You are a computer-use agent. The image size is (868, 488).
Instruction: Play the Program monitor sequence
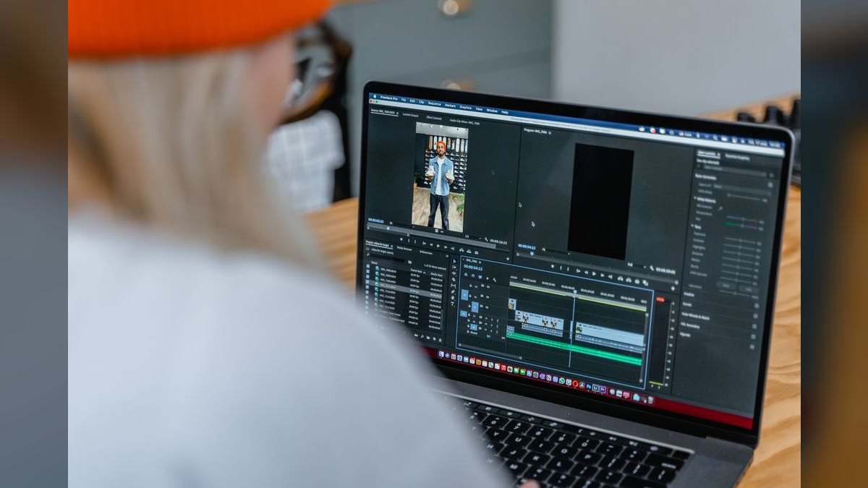click(594, 274)
